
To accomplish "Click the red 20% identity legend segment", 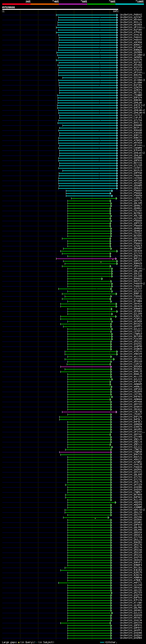I will pos(16,4).
